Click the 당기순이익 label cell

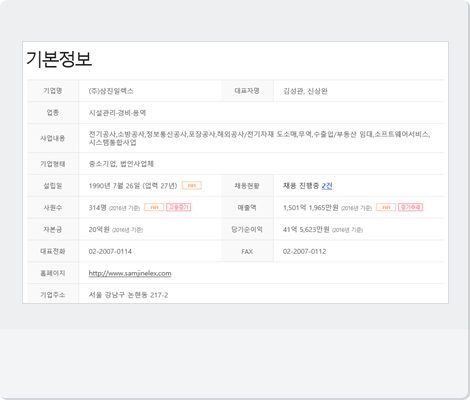[x=247, y=229]
